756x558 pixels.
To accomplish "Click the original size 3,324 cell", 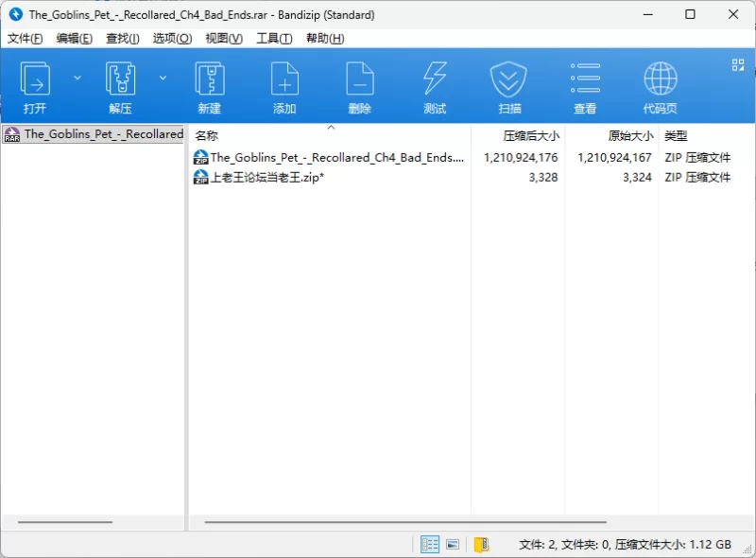I will click(637, 177).
